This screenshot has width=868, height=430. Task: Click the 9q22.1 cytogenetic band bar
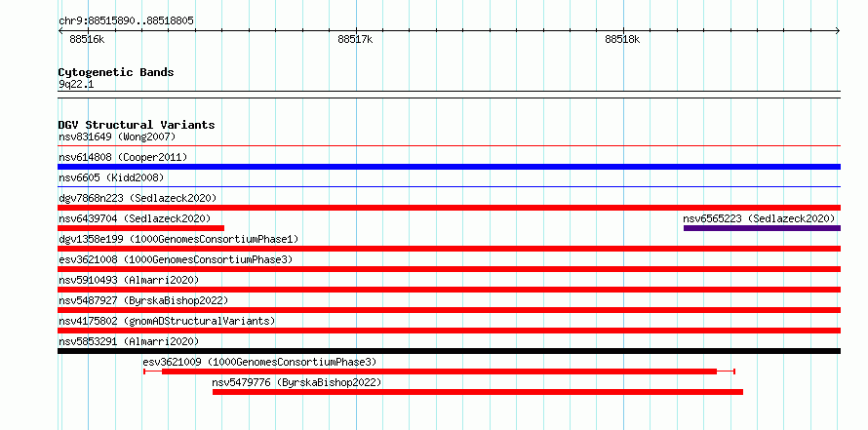tap(450, 95)
